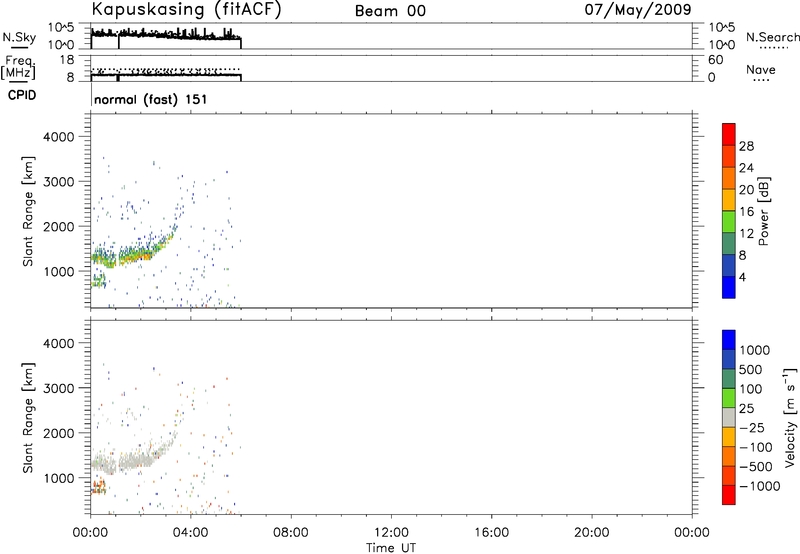Click the '500' value on Velocity colorbar
This screenshot has width=800, height=554.
pos(750,370)
